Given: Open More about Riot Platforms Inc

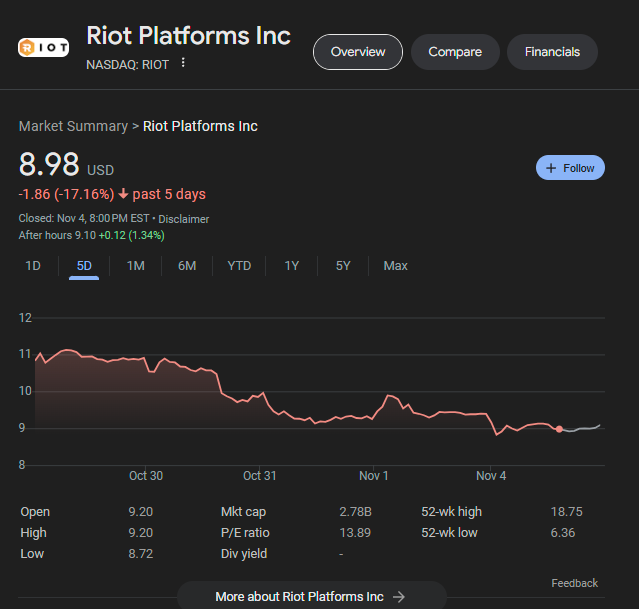Looking at the screenshot, I should (x=312, y=596).
